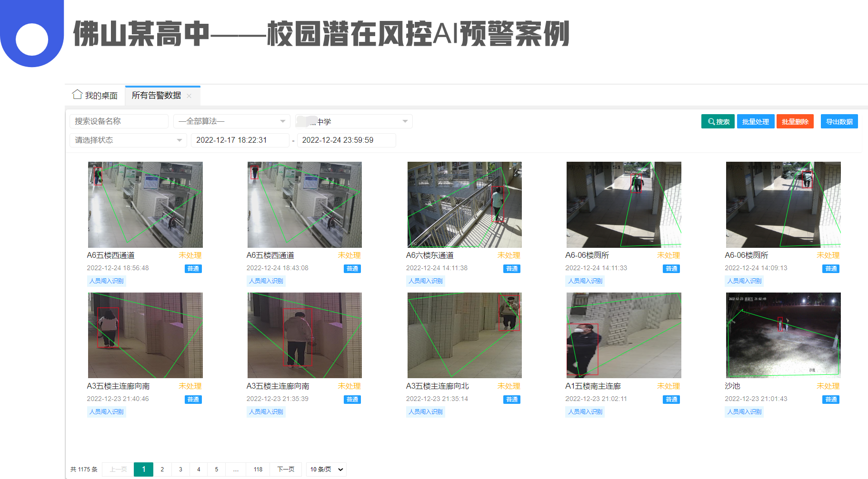Click the 沙池 device name

click(732, 386)
